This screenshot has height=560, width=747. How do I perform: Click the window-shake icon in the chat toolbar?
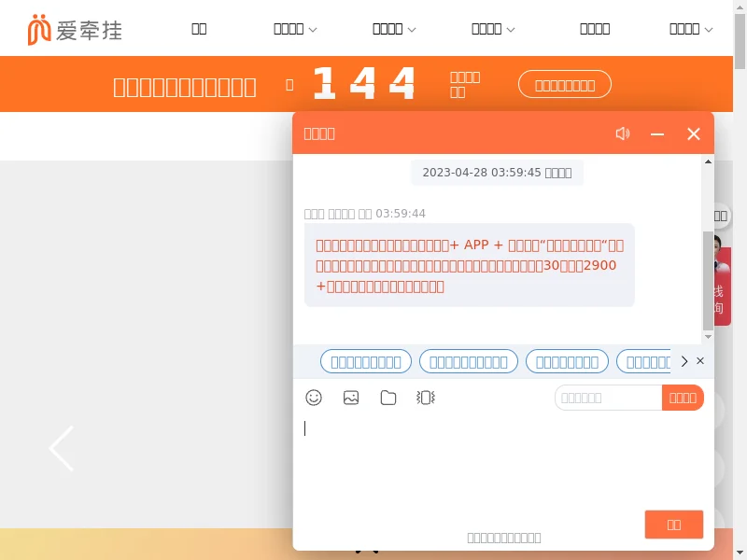[426, 398]
